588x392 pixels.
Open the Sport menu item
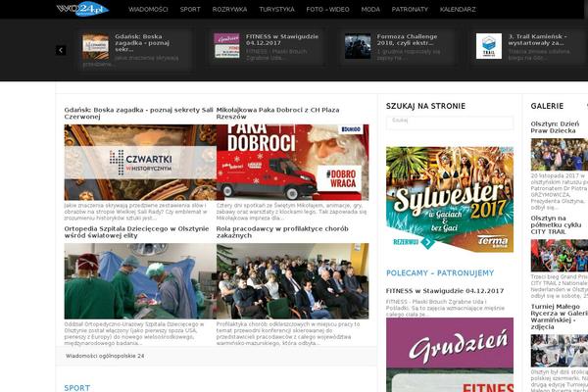pos(190,10)
